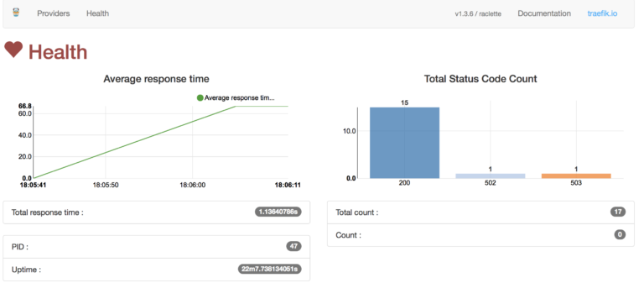Click the Uptime badge value

270,270
